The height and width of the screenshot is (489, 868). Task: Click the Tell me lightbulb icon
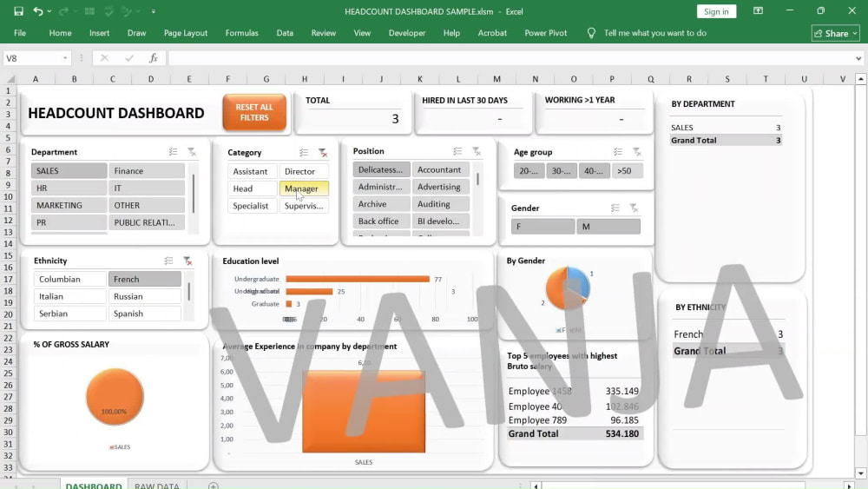[591, 33]
